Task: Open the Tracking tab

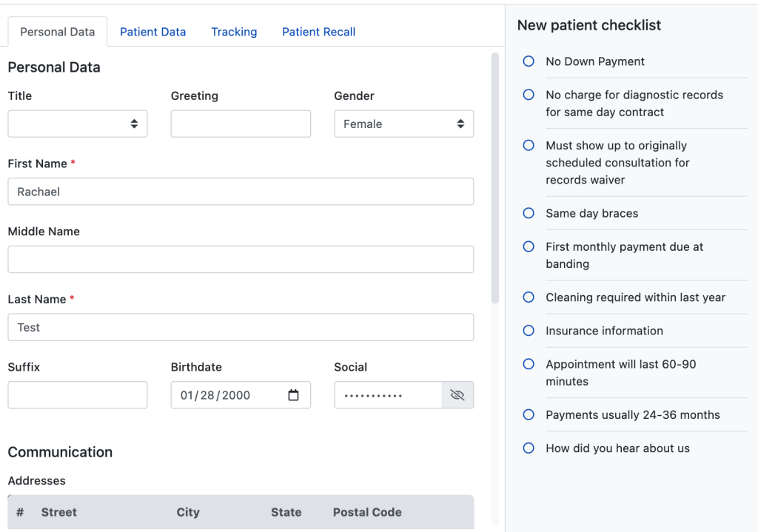Action: [x=234, y=32]
